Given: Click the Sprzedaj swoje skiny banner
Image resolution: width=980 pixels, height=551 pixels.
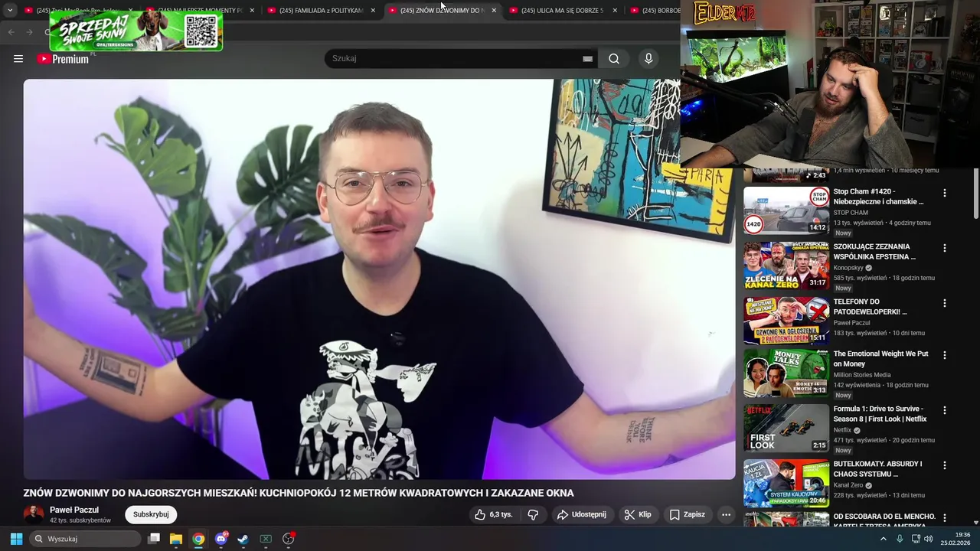Looking at the screenshot, I should (x=136, y=31).
